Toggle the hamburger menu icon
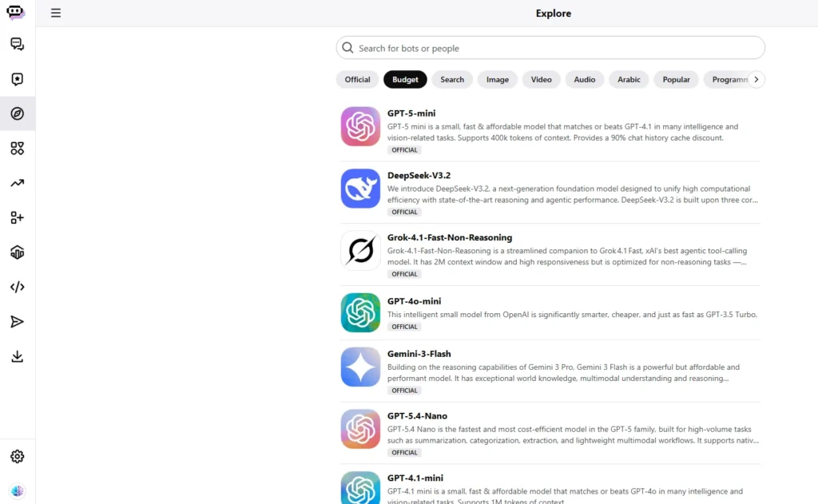This screenshot has height=504, width=818. pos(56,13)
